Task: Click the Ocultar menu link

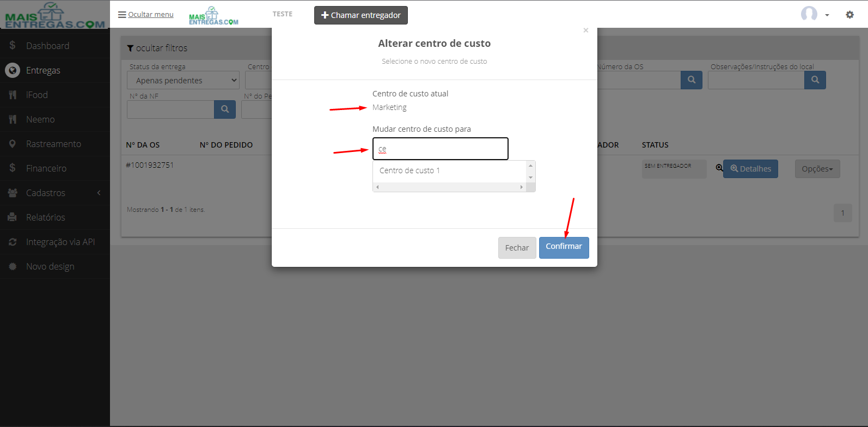Action: (151, 14)
